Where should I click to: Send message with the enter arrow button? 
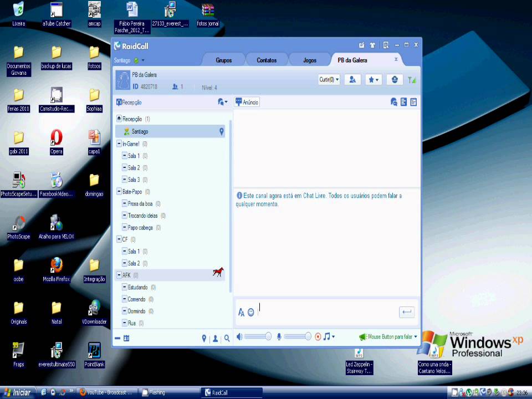(406, 312)
